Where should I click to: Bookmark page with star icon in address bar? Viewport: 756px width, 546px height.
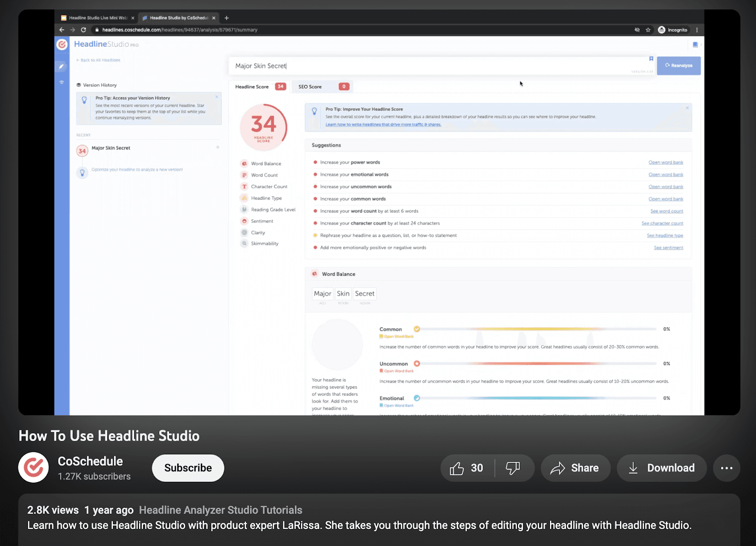point(648,30)
